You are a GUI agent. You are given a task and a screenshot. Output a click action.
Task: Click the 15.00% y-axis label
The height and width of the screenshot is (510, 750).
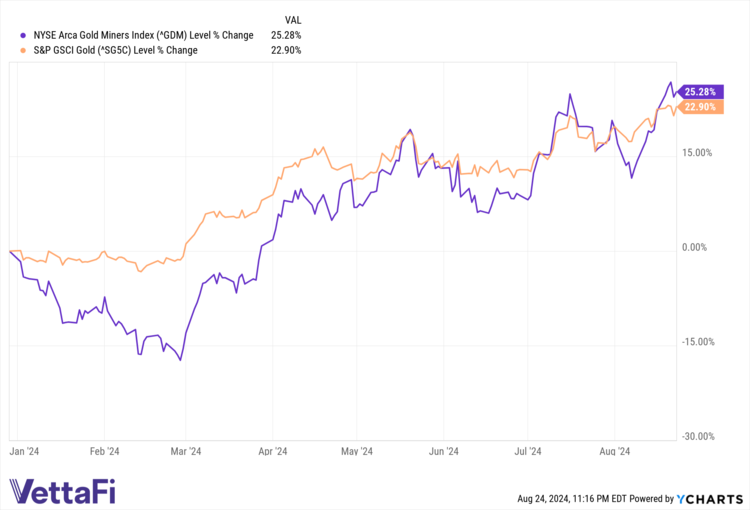point(697,153)
